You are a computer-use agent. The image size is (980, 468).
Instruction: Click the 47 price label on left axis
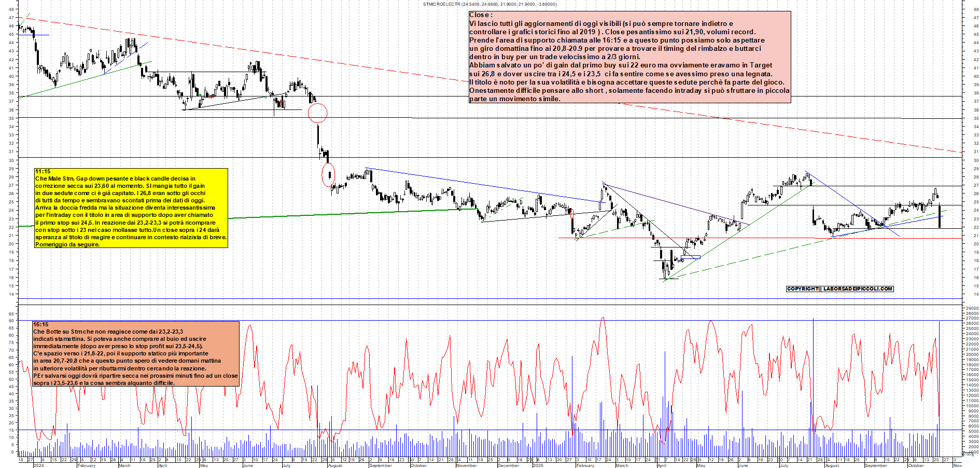coord(11,18)
